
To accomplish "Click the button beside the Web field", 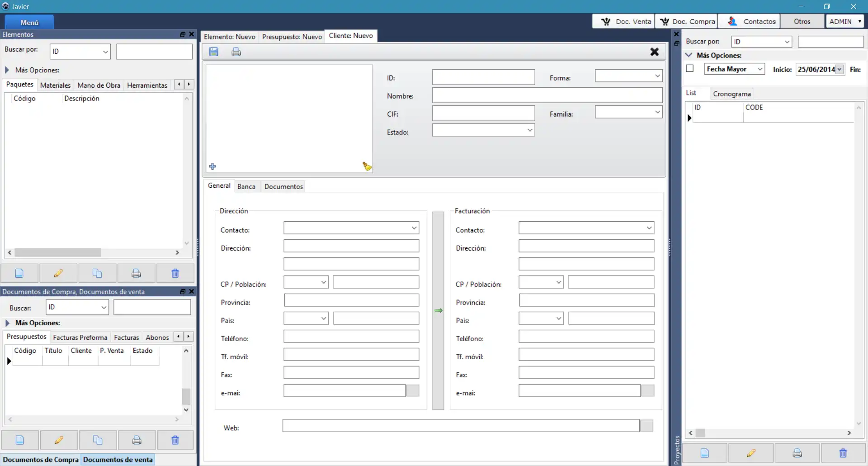I will tap(647, 425).
